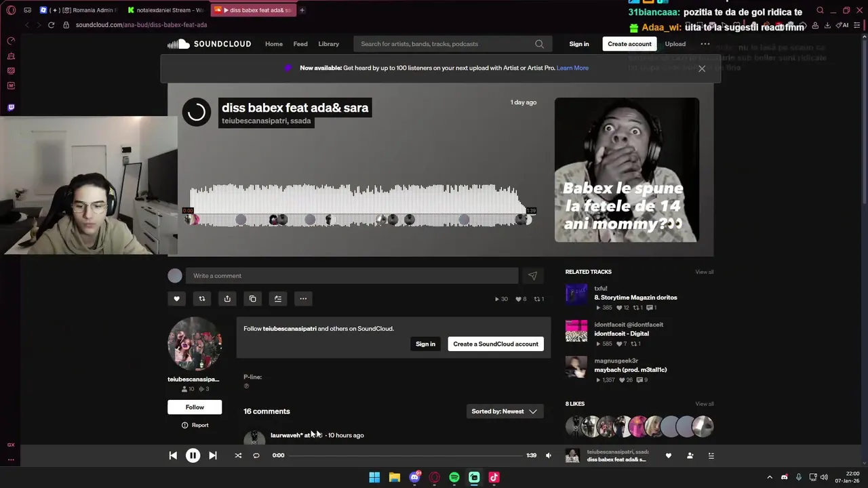Viewport: 868px width, 488px height.
Task: Click the player bar progress timeline
Action: point(407,455)
